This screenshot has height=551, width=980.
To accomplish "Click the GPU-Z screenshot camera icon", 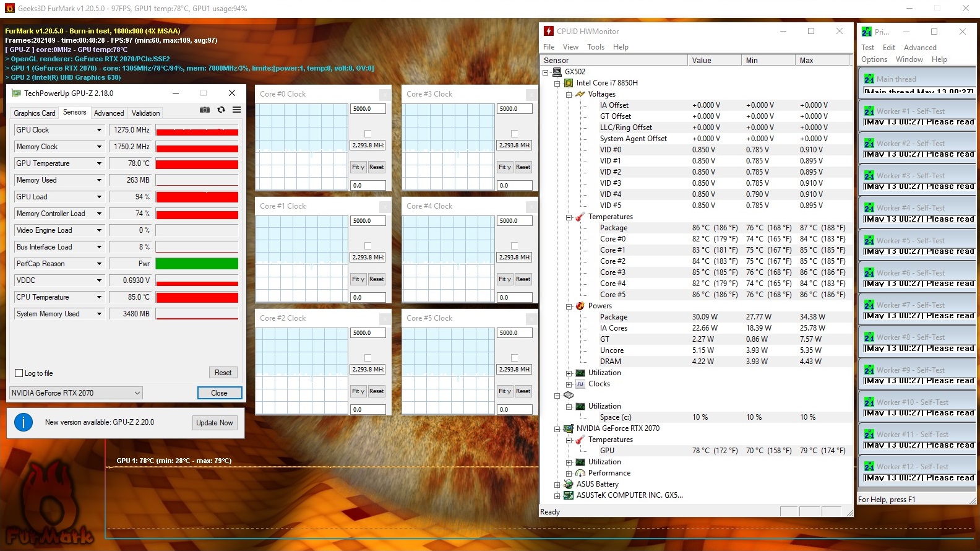I will click(x=205, y=110).
